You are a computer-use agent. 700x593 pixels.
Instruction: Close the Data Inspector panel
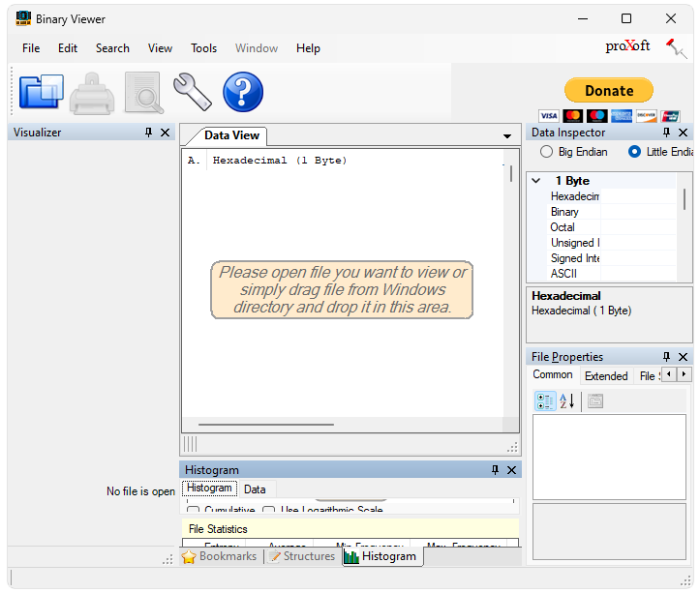[683, 133]
